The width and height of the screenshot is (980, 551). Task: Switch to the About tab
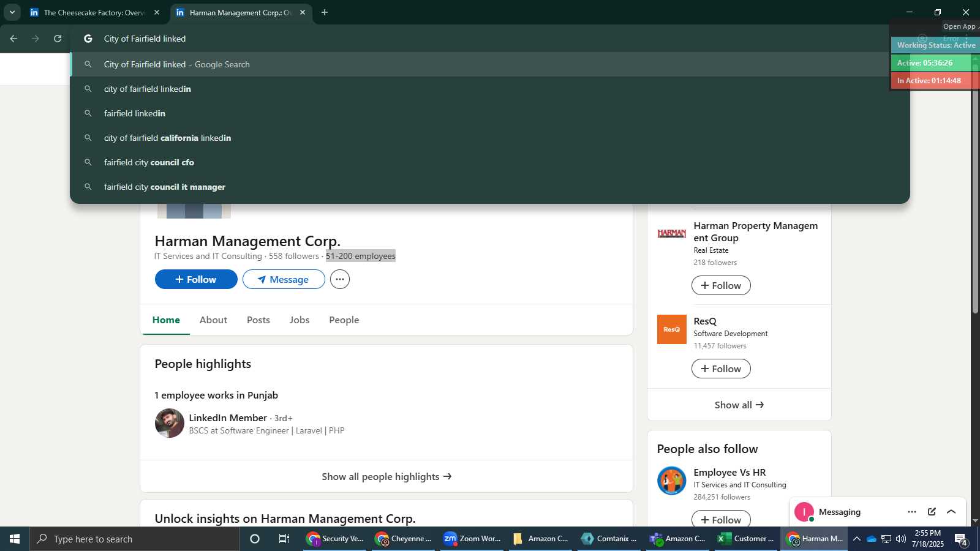[x=213, y=320]
